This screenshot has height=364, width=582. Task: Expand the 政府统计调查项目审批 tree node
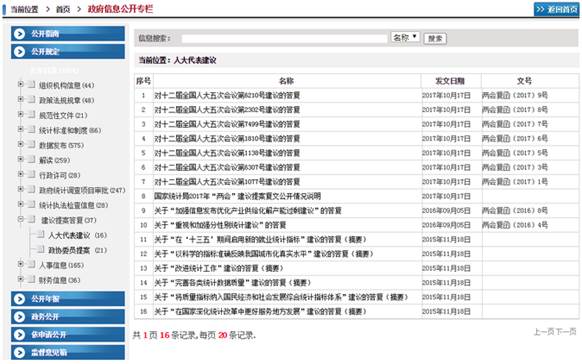pyautogui.click(x=21, y=189)
